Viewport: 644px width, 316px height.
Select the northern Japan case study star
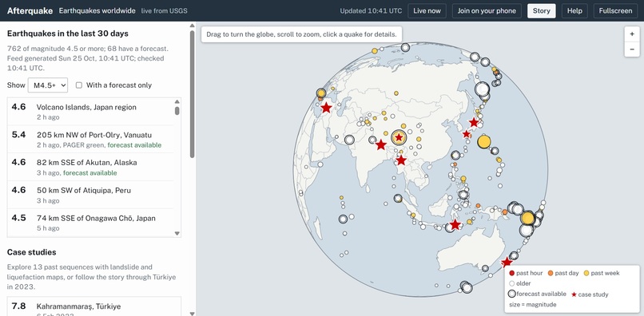(x=474, y=122)
